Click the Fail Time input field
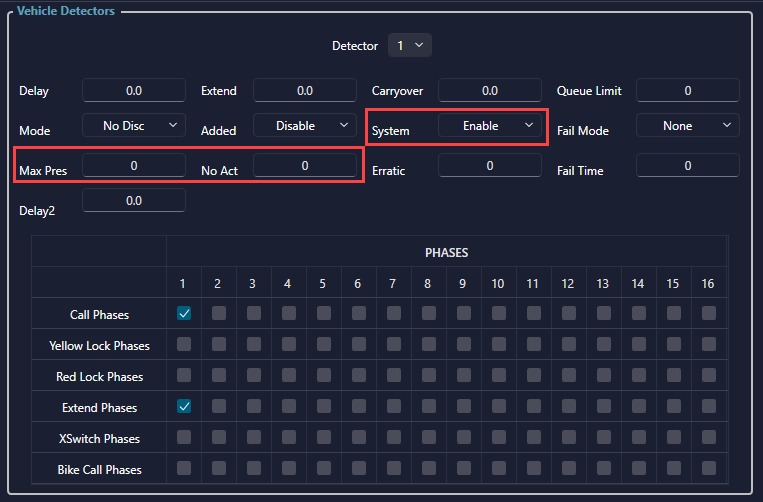Image resolution: width=763 pixels, height=502 pixels. click(x=688, y=166)
